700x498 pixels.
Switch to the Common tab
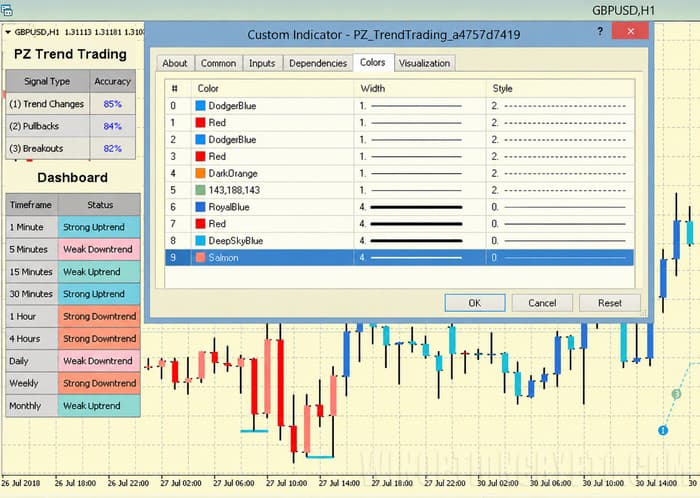click(x=218, y=63)
